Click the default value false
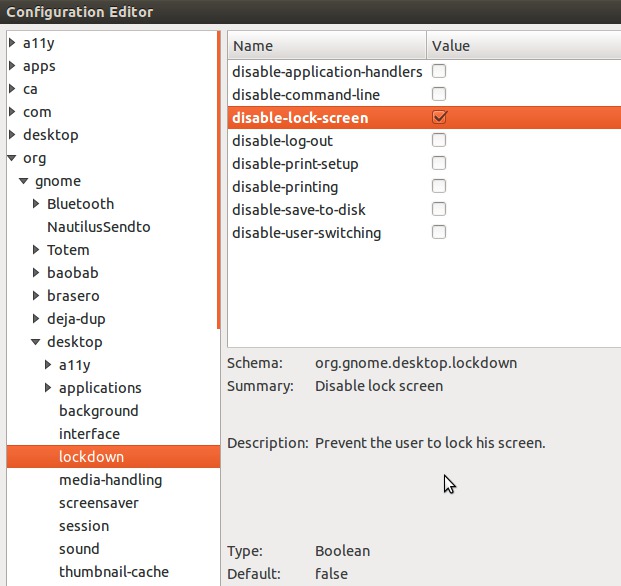 [331, 574]
